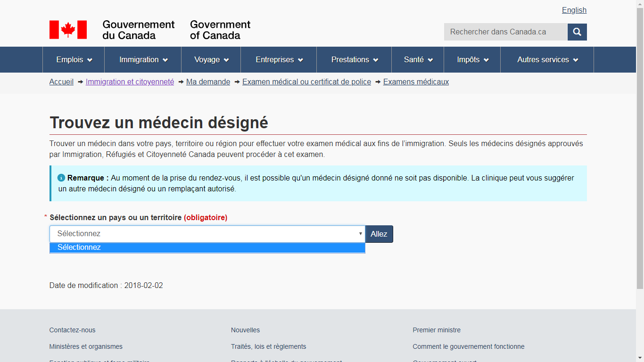
Task: Open the Immigration et citoyenneté breadcrumb
Action: pos(130,82)
